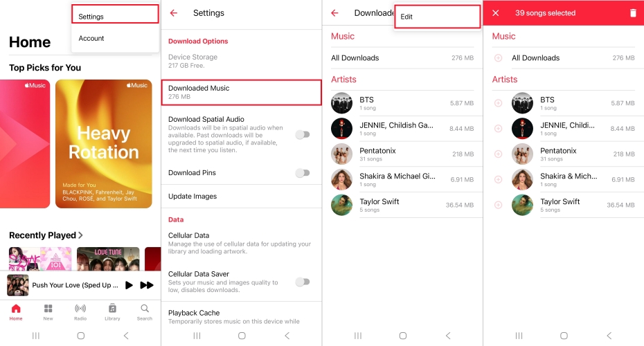The height and width of the screenshot is (346, 644).
Task: Open the Radio tab
Action: click(x=80, y=312)
